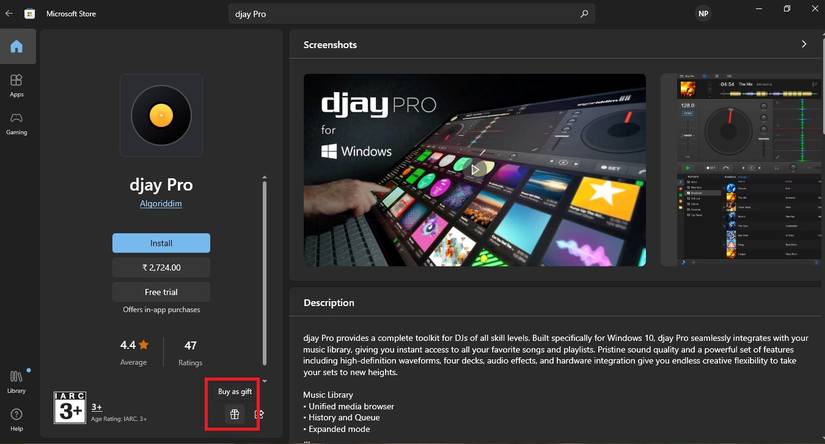Click the search magnifier icon
Image resolution: width=825 pixels, height=444 pixels.
pos(584,14)
